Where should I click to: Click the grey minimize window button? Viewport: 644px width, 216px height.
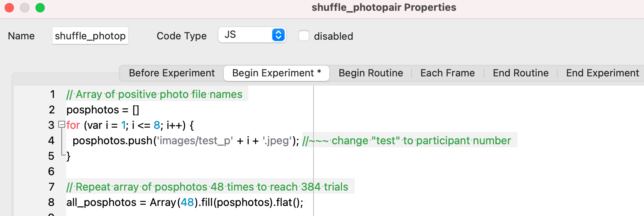[25, 8]
